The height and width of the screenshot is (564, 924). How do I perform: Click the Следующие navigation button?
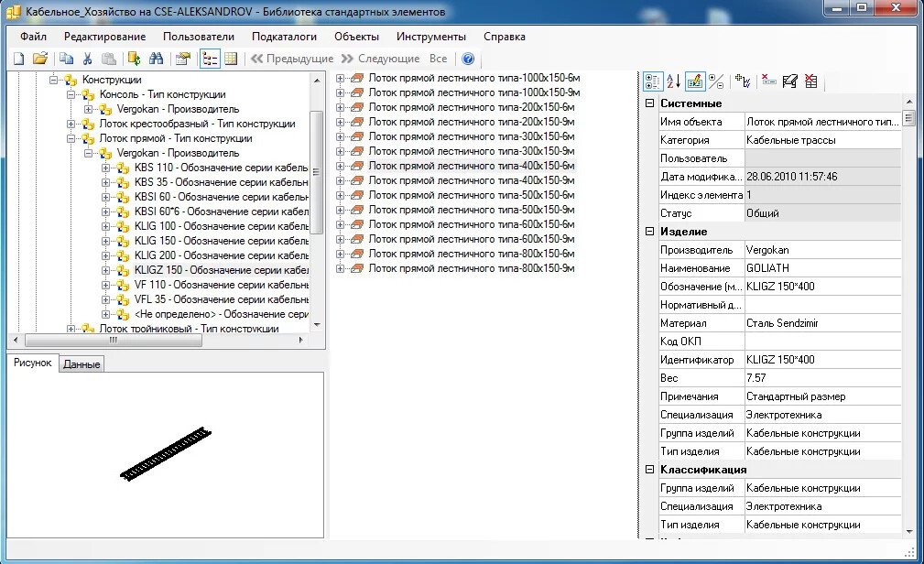(x=380, y=59)
